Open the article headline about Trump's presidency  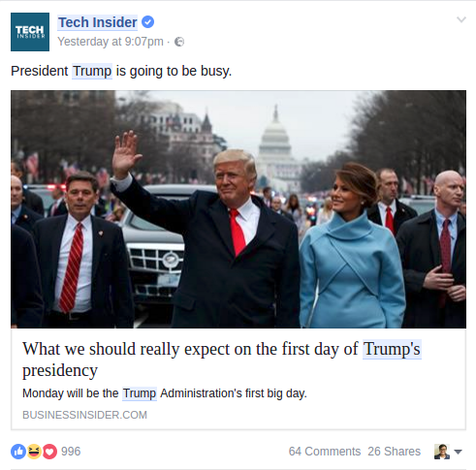point(221,360)
